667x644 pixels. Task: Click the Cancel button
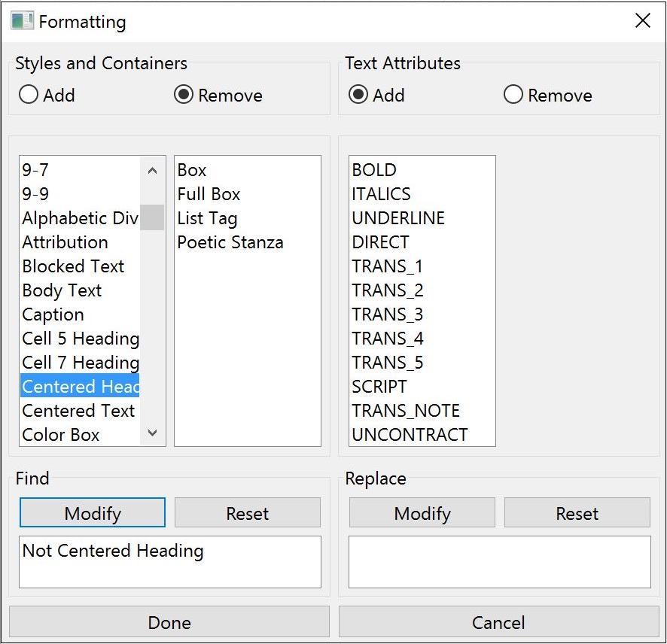[x=498, y=622]
